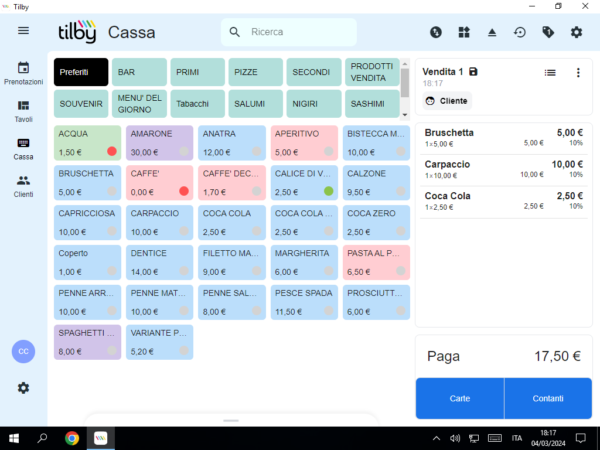Image resolution: width=600 pixels, height=450 pixels.
Task: Open the hamburger navigation menu
Action: click(x=23, y=31)
